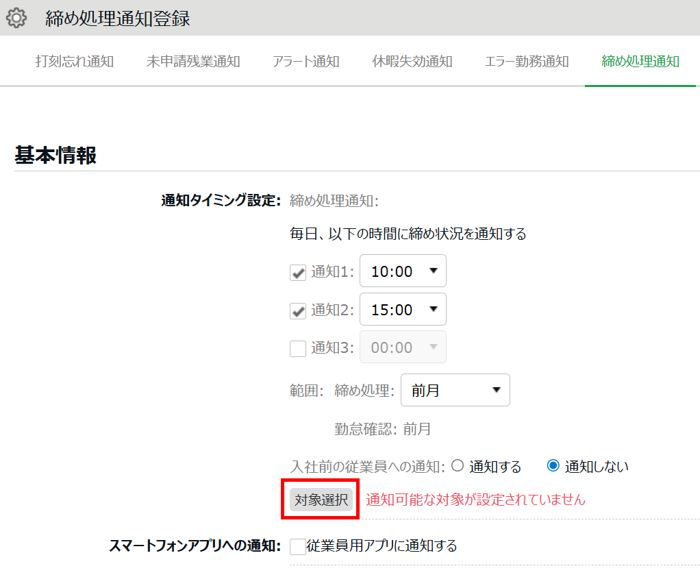Click the disabled 通知3 00:00 dropdown
Viewport: 700px width, 588px height.
[403, 347]
